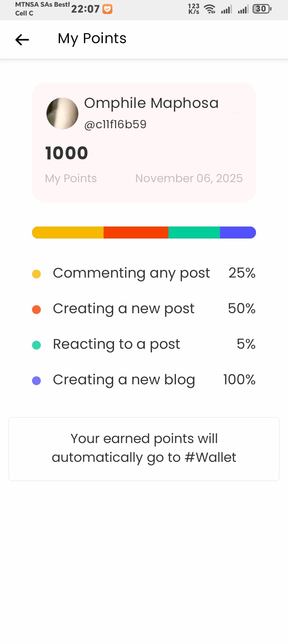The image size is (288, 644).
Task: Tap the yellow dot beside Commenting any post
Action: 36,274
